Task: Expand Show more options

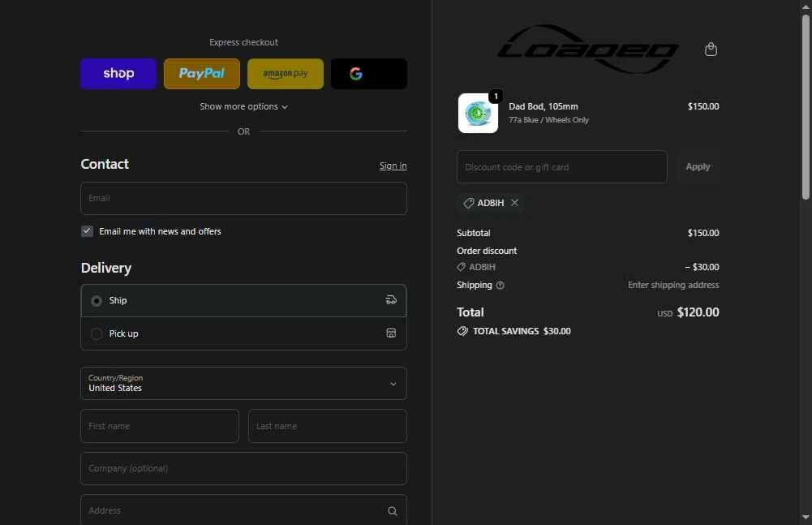Action: 243,106
